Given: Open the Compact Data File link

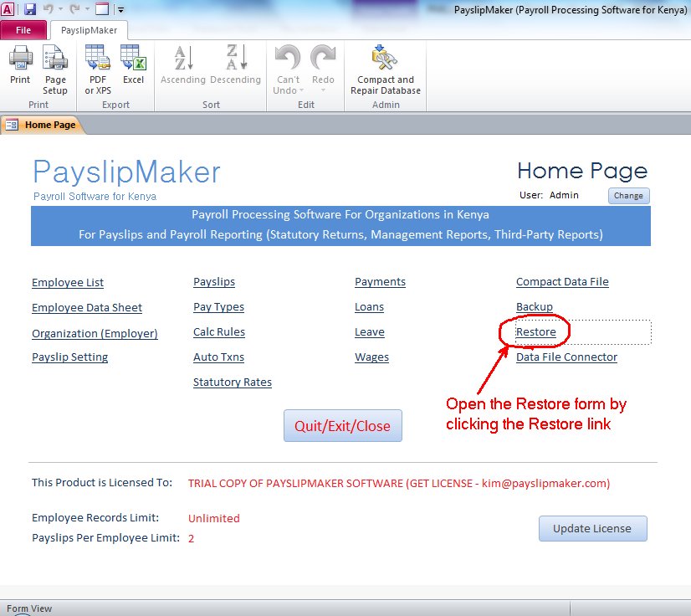Looking at the screenshot, I should pyautogui.click(x=562, y=282).
